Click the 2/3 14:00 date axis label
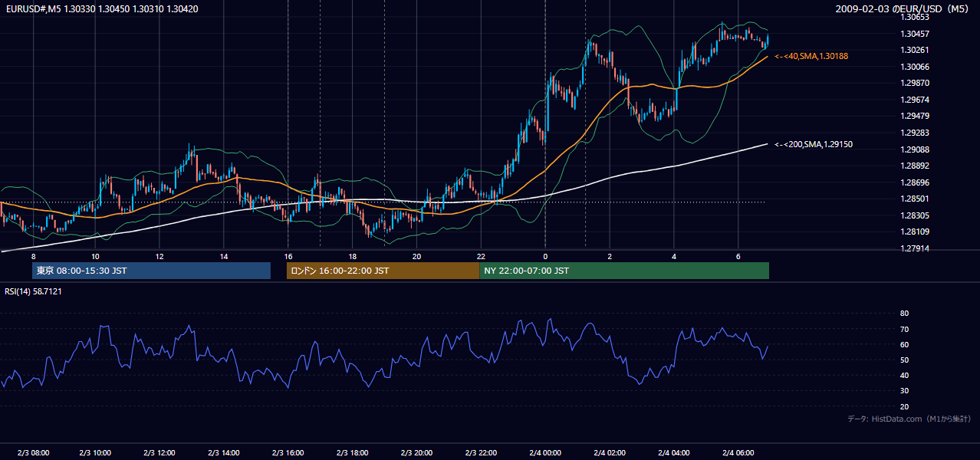Viewport: 980px width, 460px height. click(224, 453)
